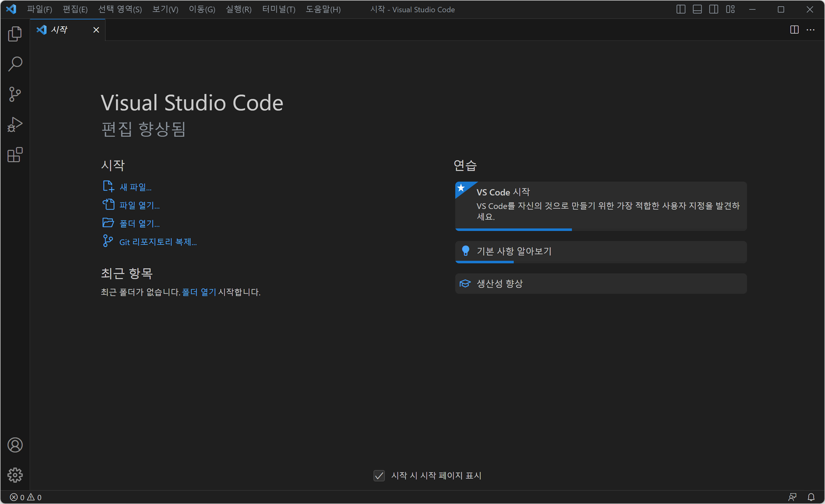The height and width of the screenshot is (504, 825).
Task: Open the Search view icon
Action: [x=15, y=64]
